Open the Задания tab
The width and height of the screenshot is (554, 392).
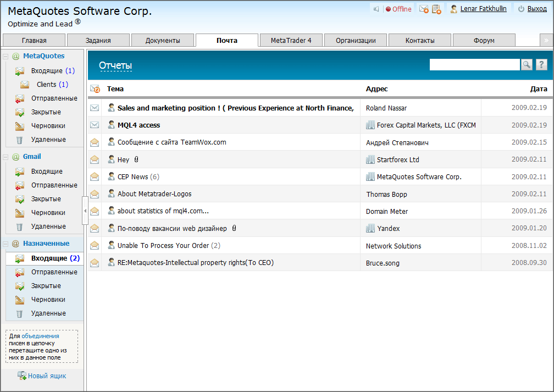click(x=98, y=40)
